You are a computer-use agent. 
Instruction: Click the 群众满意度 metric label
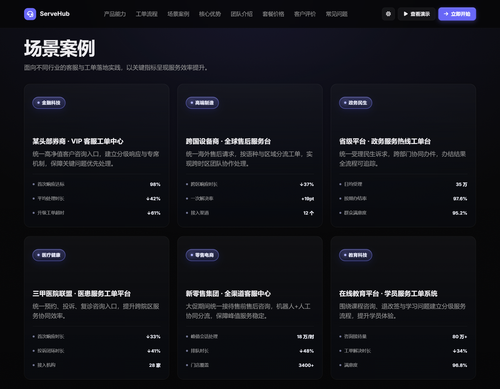[x=355, y=213]
